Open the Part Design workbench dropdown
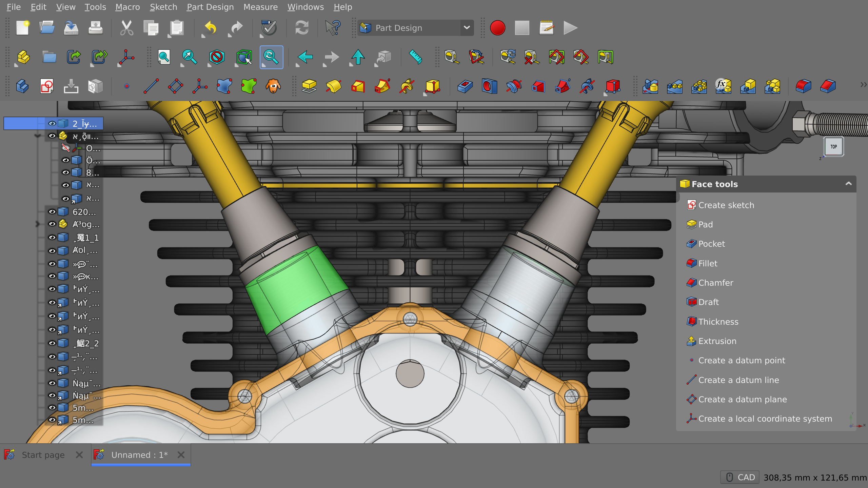 [467, 28]
